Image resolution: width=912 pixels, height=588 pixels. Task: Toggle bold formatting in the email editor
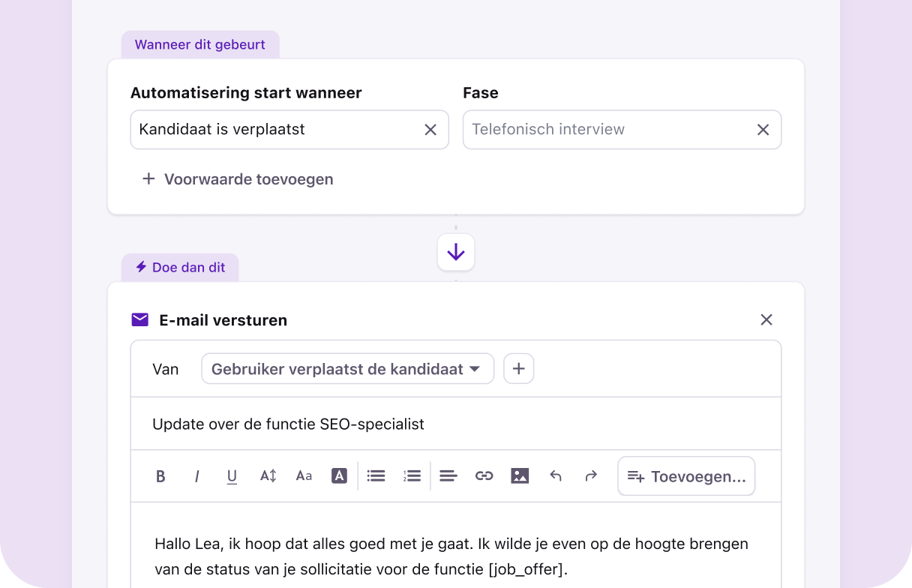(x=160, y=475)
